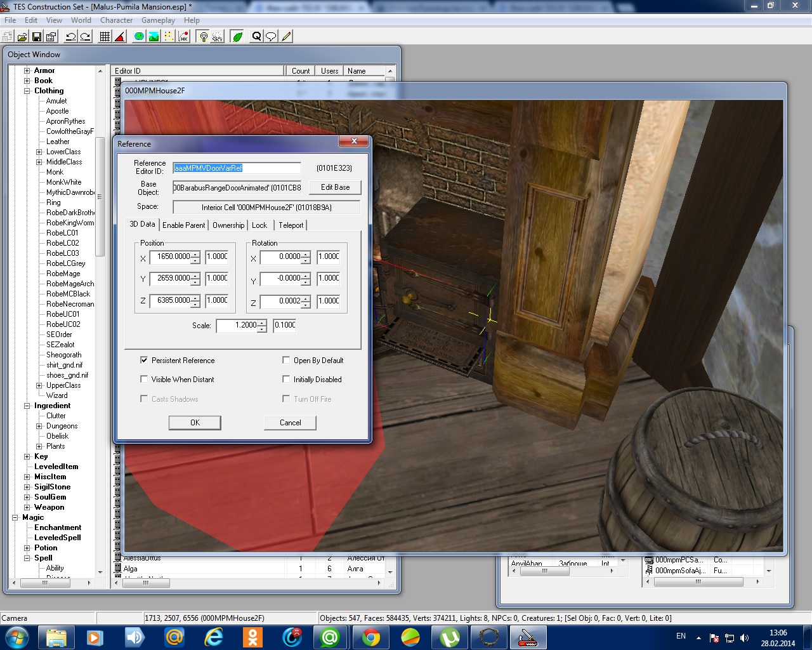Toggle the Snap to Angle icon
The height and width of the screenshot is (650, 812).
[x=120, y=37]
